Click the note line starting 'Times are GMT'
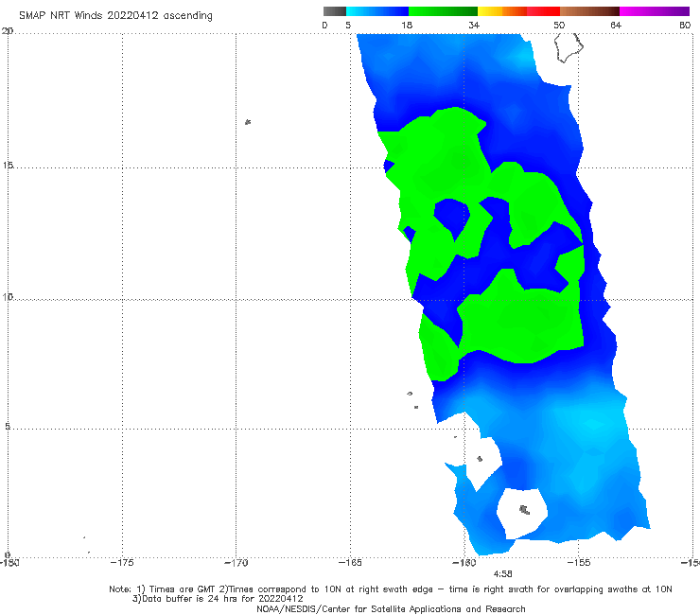This screenshot has height=615, width=700. pos(391,589)
